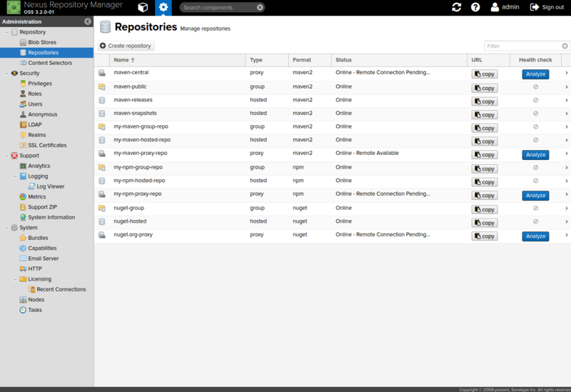Open the my-maven-hosted-repo row
Image resolution: width=571 pixels, height=392 pixels.
[x=332, y=140]
